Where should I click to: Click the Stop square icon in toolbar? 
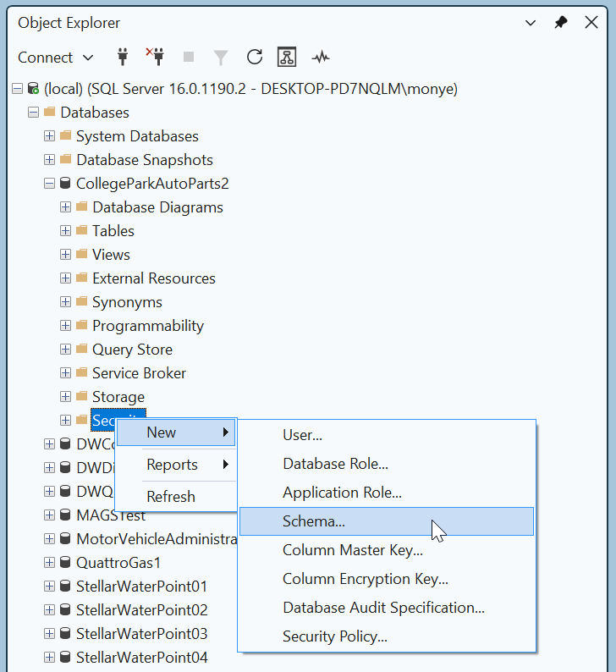pyautogui.click(x=189, y=57)
